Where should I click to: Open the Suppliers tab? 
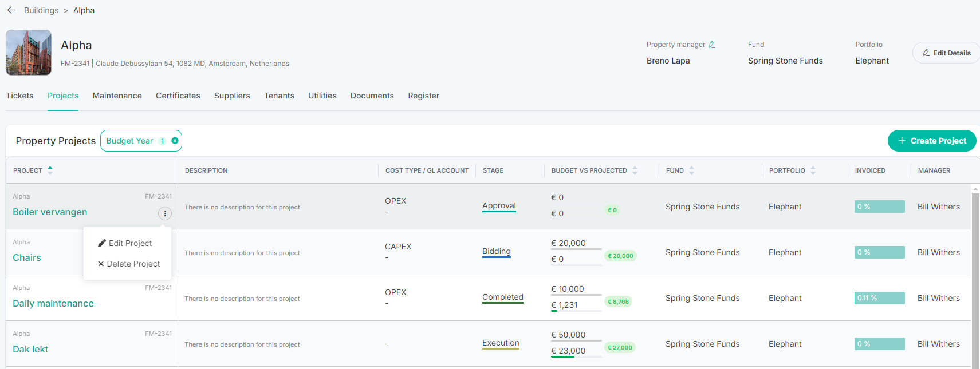click(x=232, y=96)
